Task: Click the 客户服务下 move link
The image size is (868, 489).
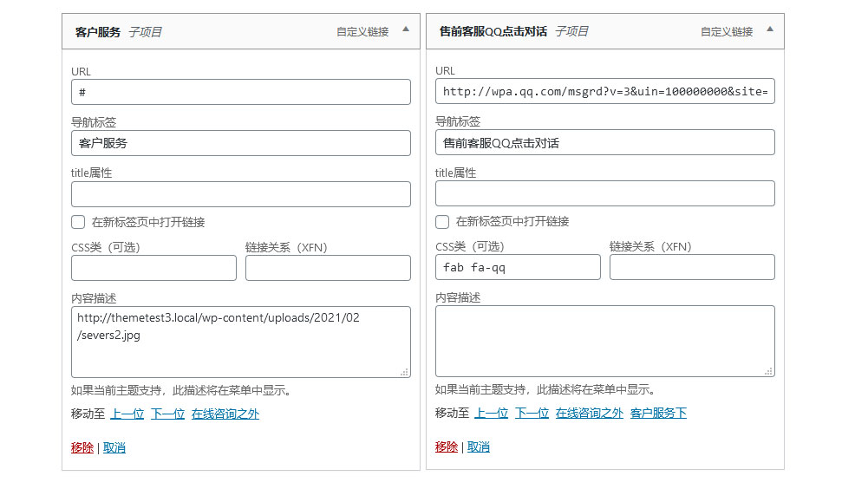Action: pos(658,414)
